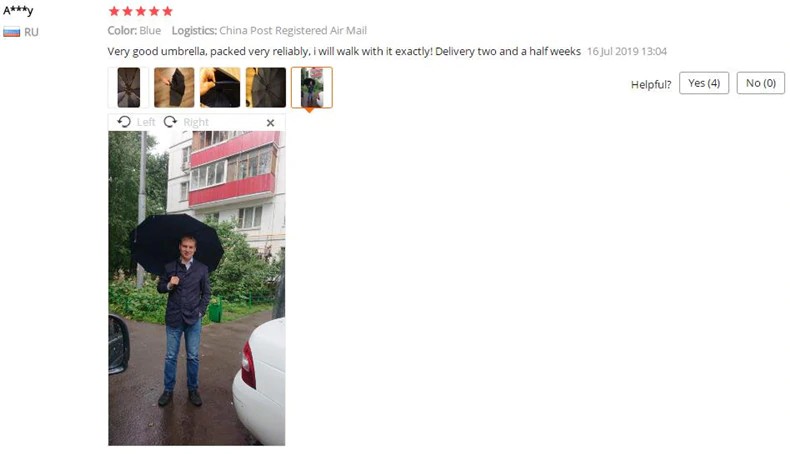Open the second review photo thumbnail
Image resolution: width=790 pixels, height=454 pixels.
click(174, 88)
